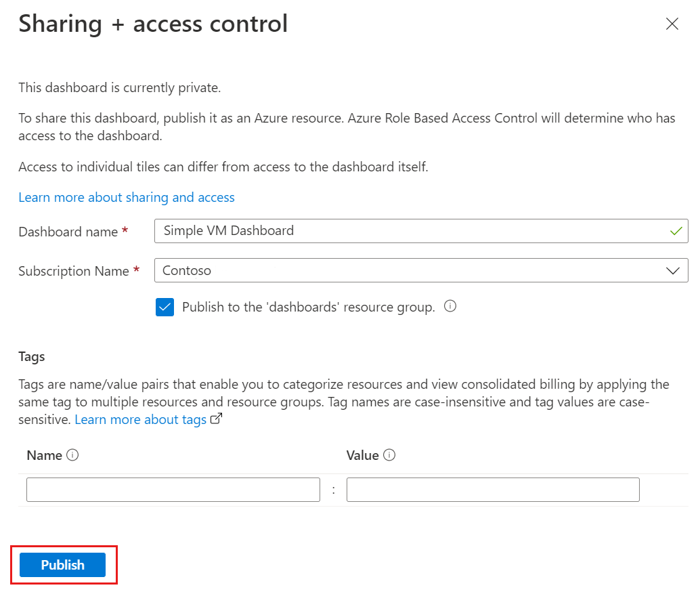
Task: Click the X to close Sharing + access control
Action: click(672, 24)
